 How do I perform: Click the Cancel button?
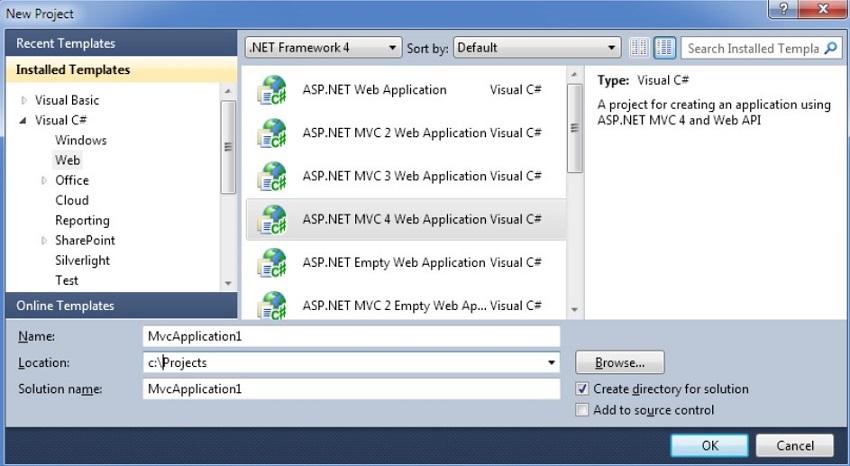click(x=795, y=445)
